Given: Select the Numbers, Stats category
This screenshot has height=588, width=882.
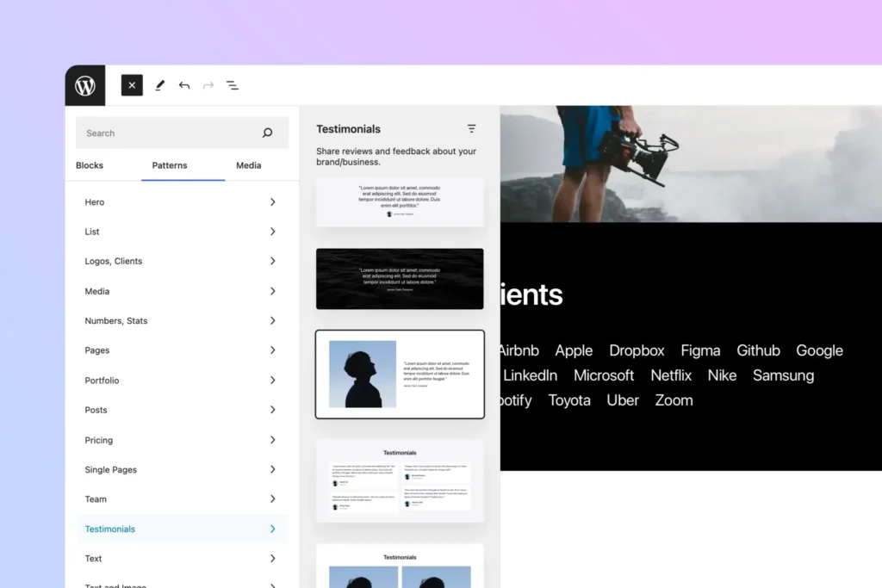Looking at the screenshot, I should click(182, 320).
